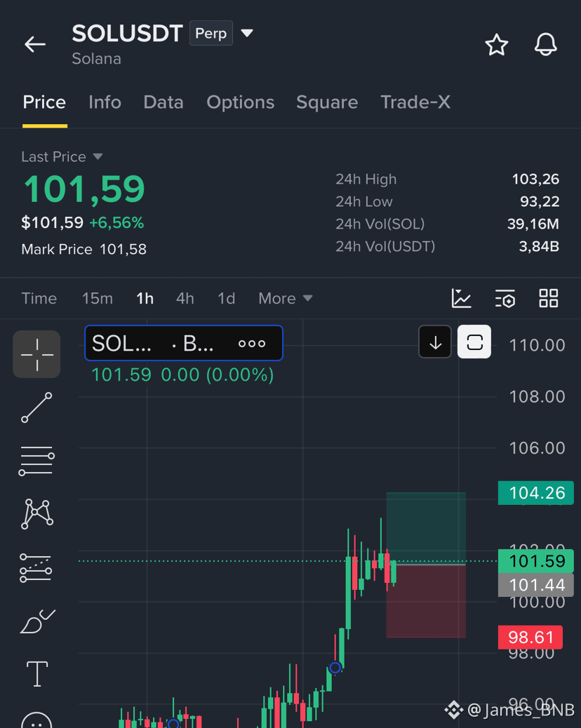The height and width of the screenshot is (728, 581).
Task: Click the Perp contract type badge
Action: click(211, 34)
